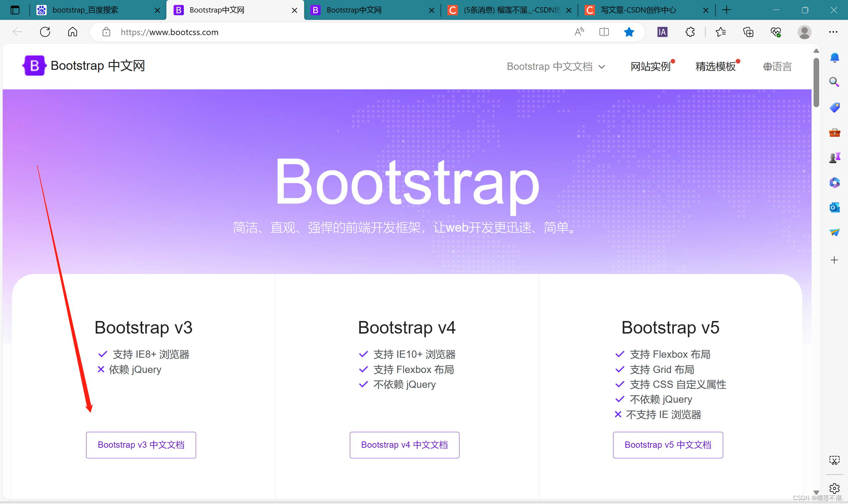Open the sidebar search icon
This screenshot has height=504, width=848.
[834, 82]
